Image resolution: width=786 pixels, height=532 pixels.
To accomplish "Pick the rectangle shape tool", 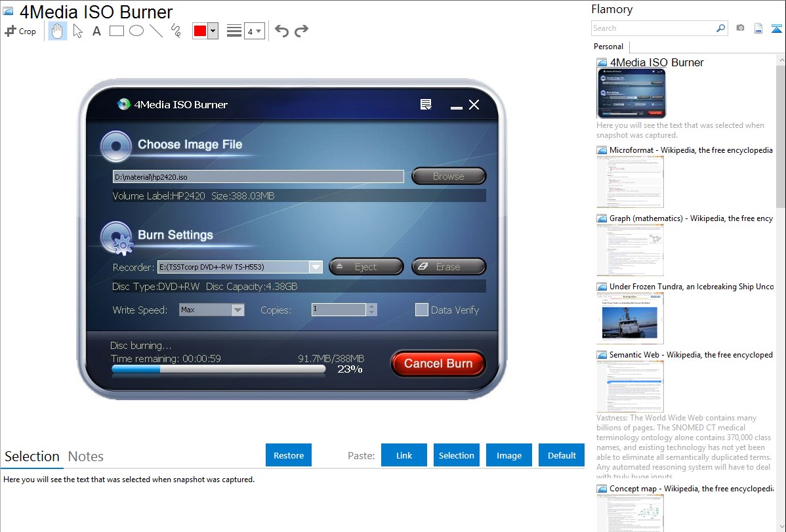I will coord(116,31).
